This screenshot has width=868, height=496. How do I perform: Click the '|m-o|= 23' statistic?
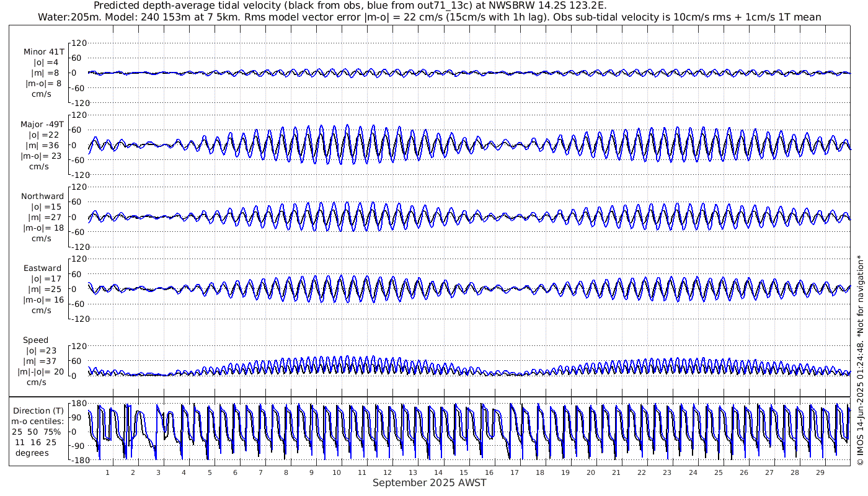click(x=41, y=156)
